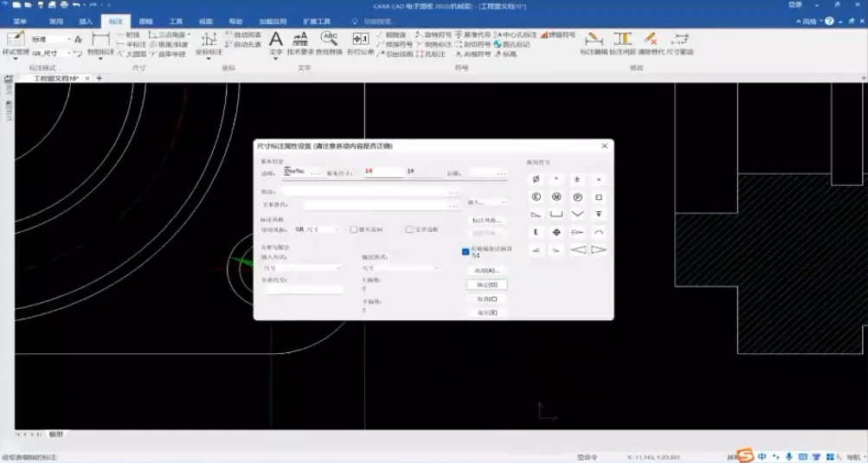Uncheck the symmetric deviation ratio checkbox

tap(466, 252)
